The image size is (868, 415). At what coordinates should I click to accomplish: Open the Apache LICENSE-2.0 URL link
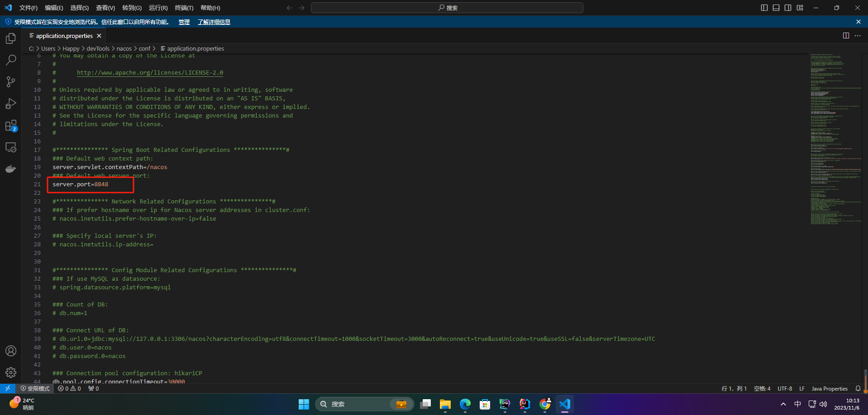(x=150, y=72)
